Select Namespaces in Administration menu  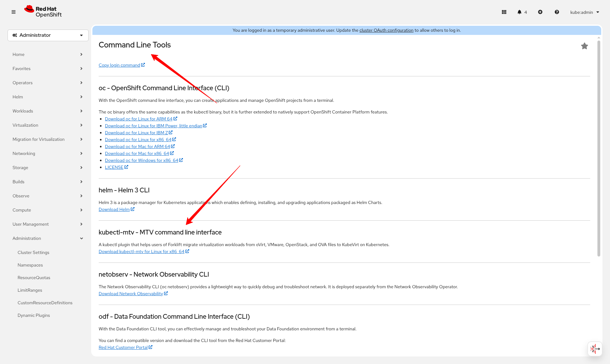pyautogui.click(x=30, y=265)
